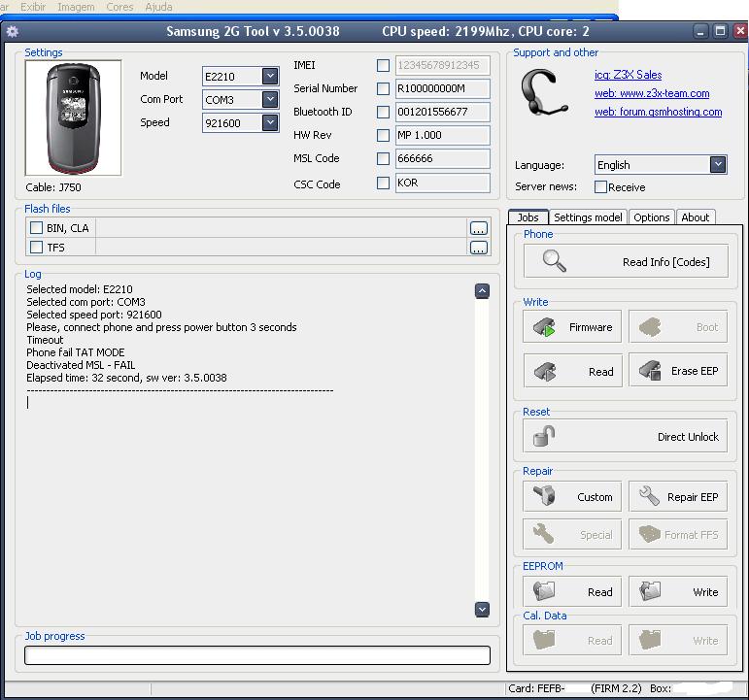Click the Write Firmware chip icon
This screenshot has width=749, height=700.
pos(544,327)
